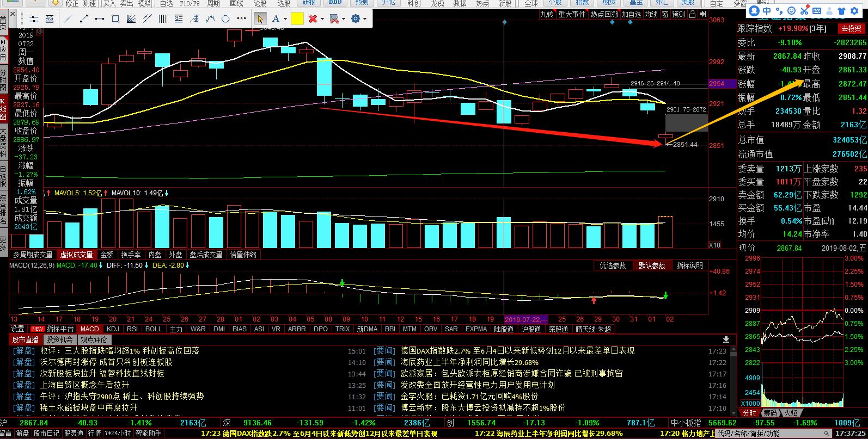Open the 龙虎 menu item
This screenshot has width=868, height=439.
[437, 3]
